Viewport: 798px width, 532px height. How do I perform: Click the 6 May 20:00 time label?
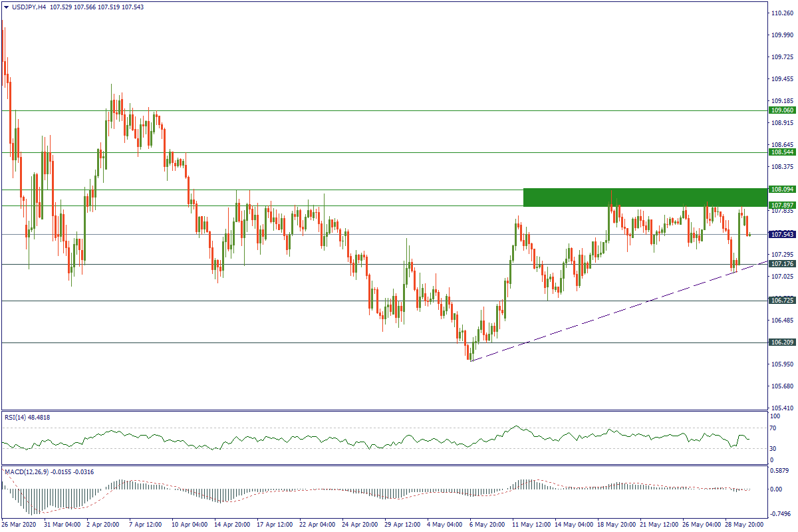tap(489, 525)
